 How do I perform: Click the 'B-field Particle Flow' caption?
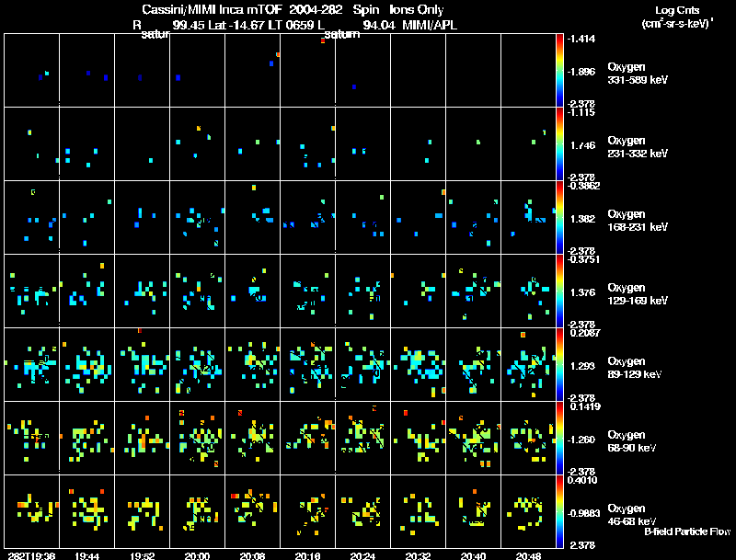[687, 531]
